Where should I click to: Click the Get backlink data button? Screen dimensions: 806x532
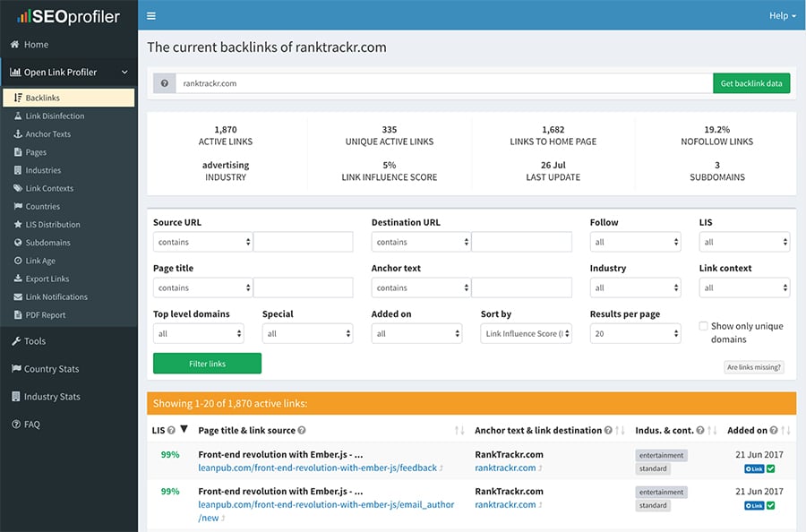(750, 83)
